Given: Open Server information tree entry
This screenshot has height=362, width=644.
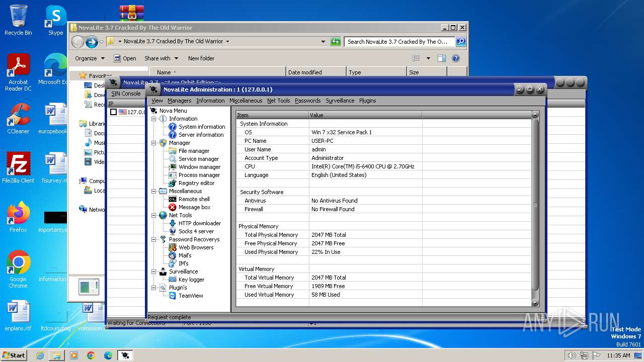Looking at the screenshot, I should pos(200,135).
